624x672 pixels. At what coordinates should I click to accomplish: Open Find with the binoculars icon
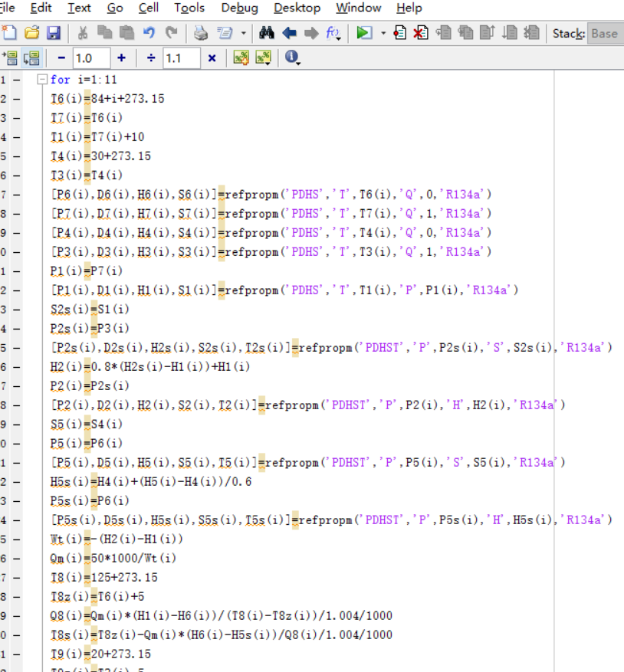[267, 33]
